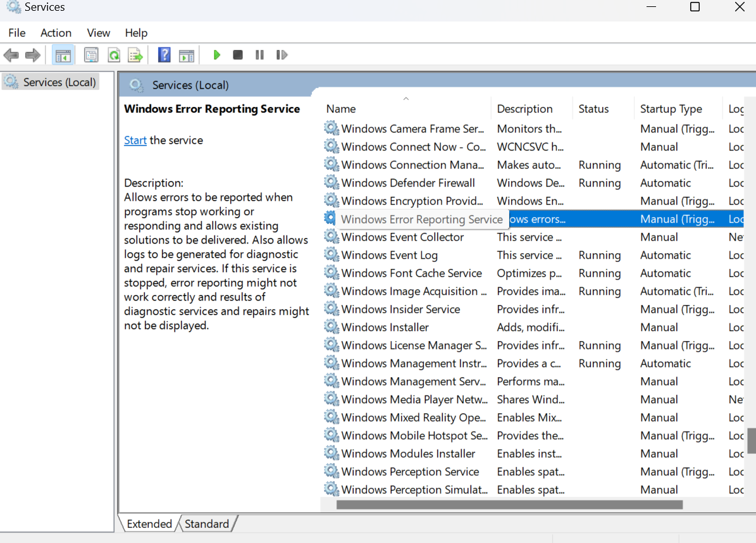Maximize the Services window

[695, 7]
